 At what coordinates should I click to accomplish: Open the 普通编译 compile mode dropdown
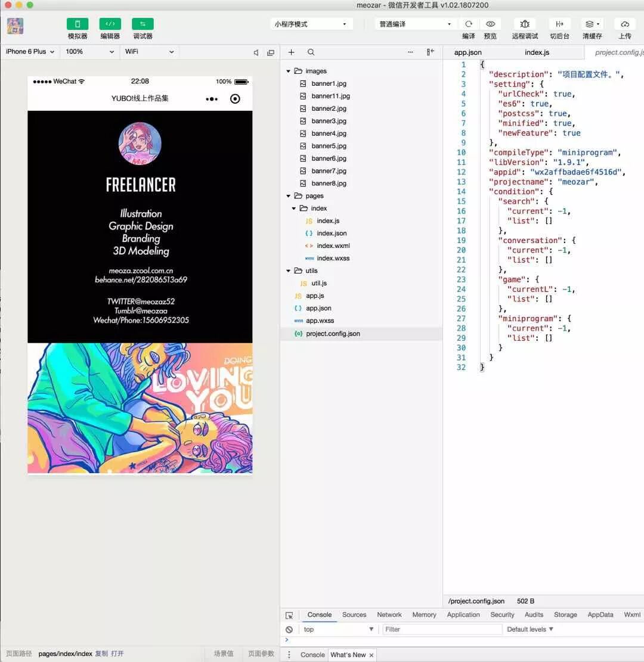pyautogui.click(x=415, y=24)
